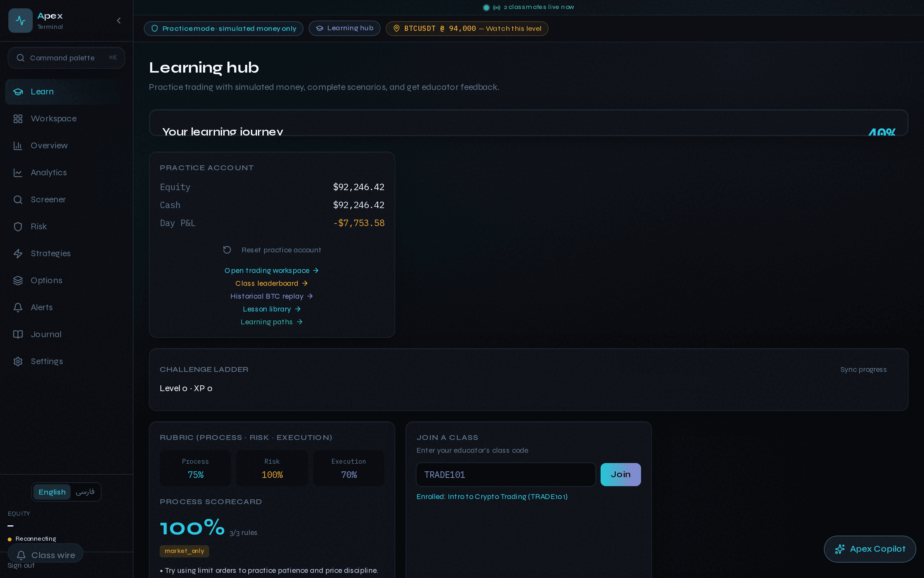Click the Reconnecting status indicator
Screen dimensions: 924x578
pos(32,539)
